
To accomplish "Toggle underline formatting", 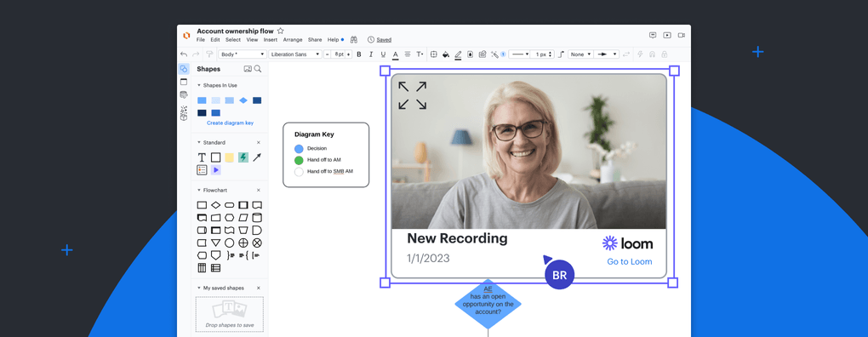I will click(383, 54).
